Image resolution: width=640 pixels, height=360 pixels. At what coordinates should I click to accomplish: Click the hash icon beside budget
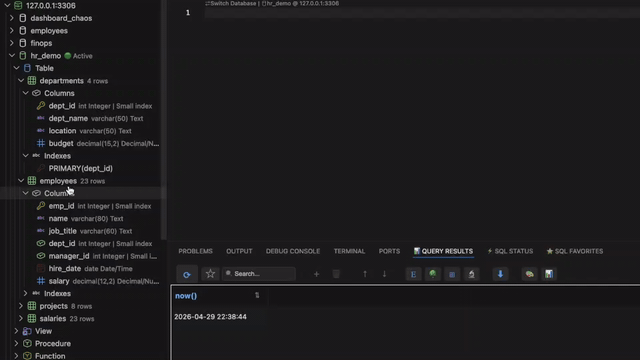[41, 143]
